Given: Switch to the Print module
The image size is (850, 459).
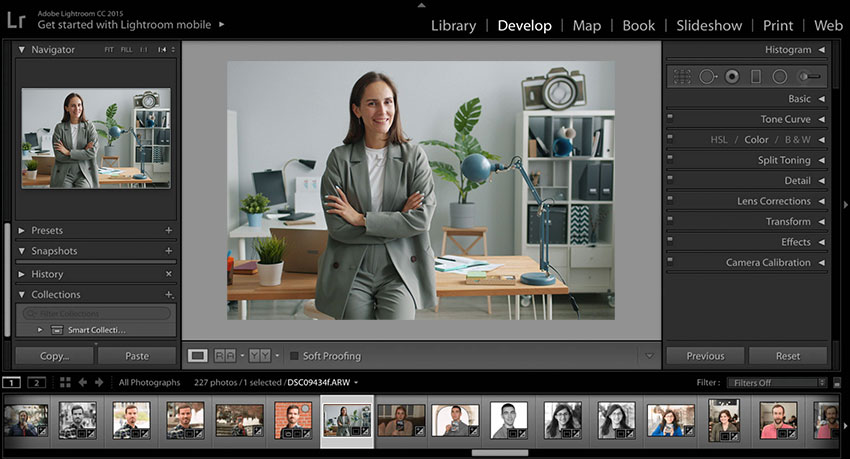Looking at the screenshot, I should tap(777, 25).
